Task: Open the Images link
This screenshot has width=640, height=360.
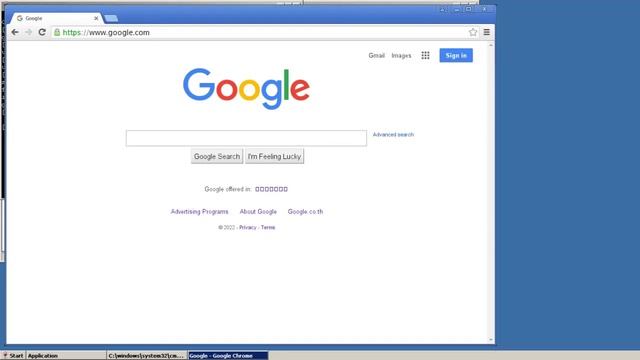Action: pos(401,56)
